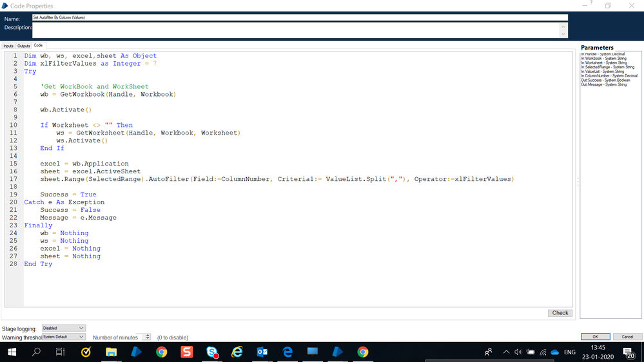
Task: Click the ENG language indicator
Action: [x=570, y=352]
